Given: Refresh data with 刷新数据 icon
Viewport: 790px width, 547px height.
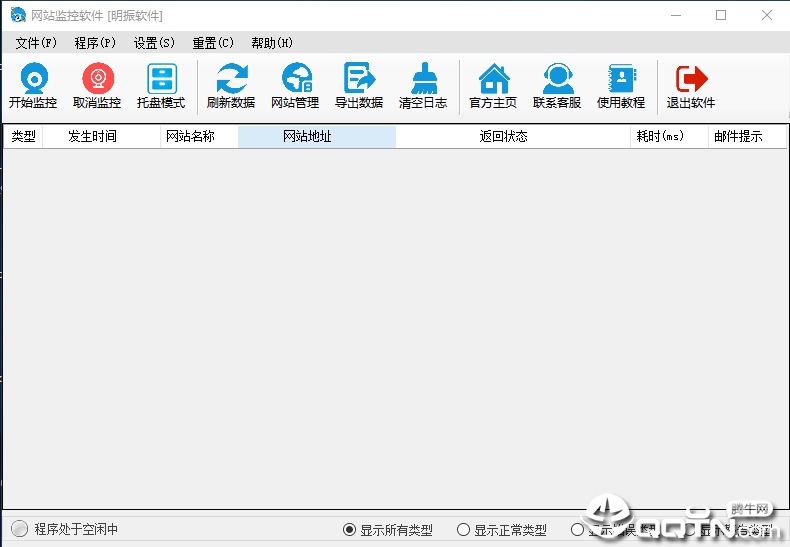Looking at the screenshot, I should pyautogui.click(x=231, y=86).
